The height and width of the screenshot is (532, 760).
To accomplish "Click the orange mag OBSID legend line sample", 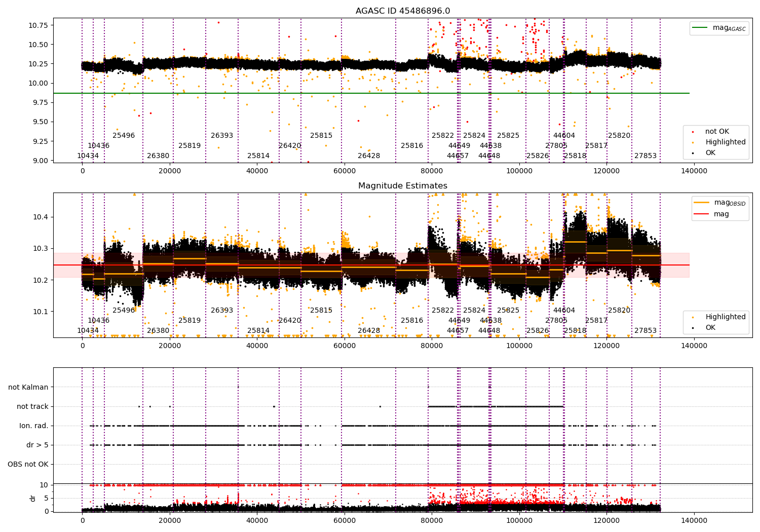I will click(702, 203).
